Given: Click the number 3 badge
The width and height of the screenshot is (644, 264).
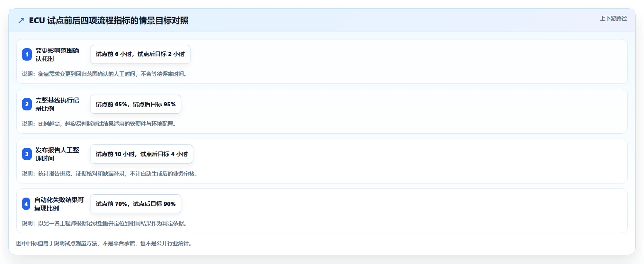Looking at the screenshot, I should coord(27,154).
